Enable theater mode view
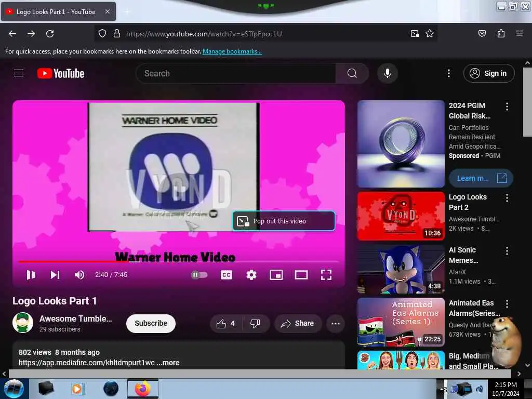Viewport: 532px width, 399px height. pos(301,275)
